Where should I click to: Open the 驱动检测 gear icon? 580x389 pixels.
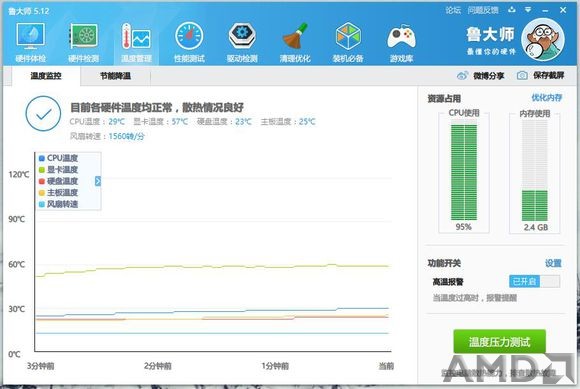coord(242,36)
